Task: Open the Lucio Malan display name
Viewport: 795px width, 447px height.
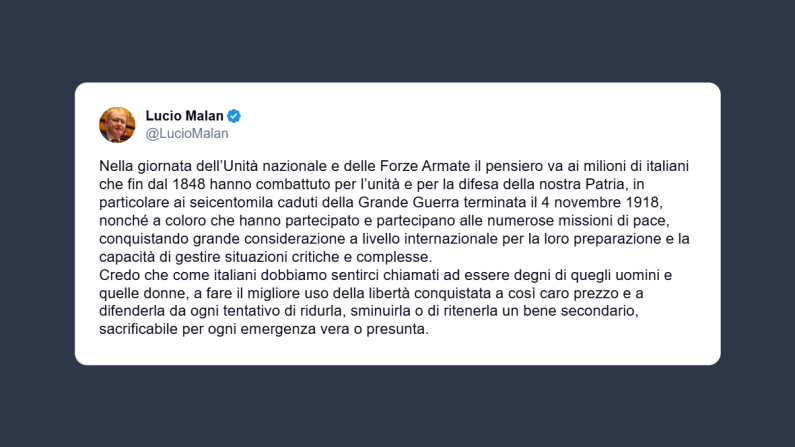Action: 185,115
